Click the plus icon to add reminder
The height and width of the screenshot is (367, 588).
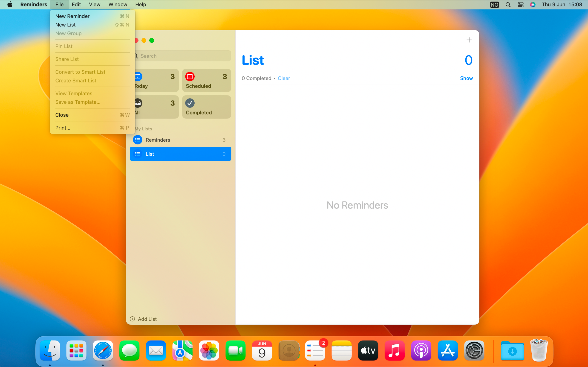[469, 40]
